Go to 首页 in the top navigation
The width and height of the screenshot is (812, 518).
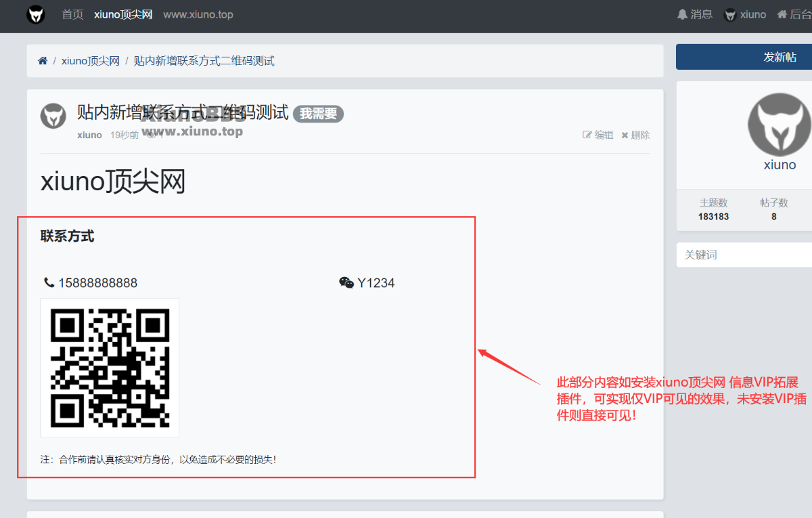point(72,14)
